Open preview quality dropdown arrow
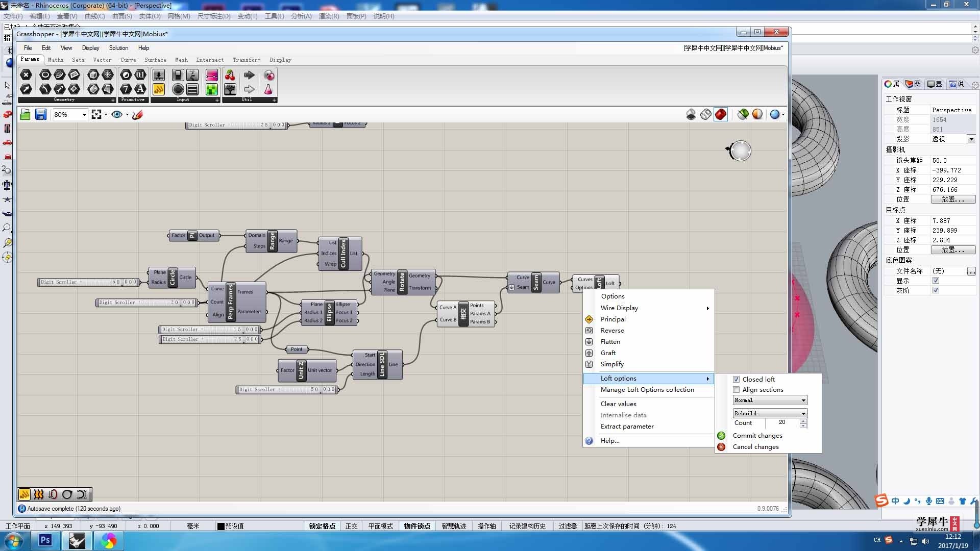 point(783,114)
